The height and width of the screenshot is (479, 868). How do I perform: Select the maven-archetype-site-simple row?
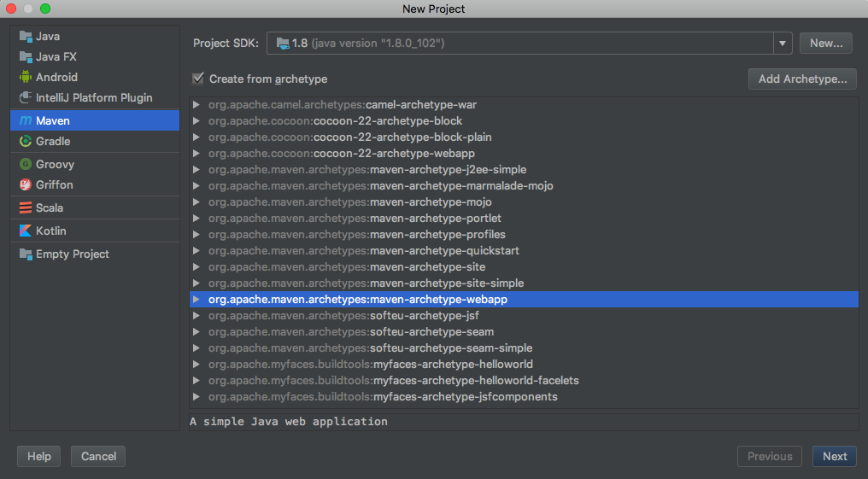(524, 283)
